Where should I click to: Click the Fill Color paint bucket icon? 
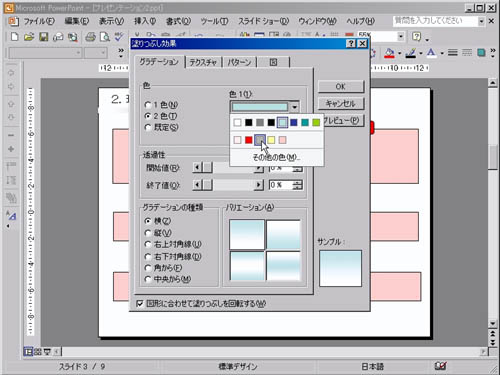point(389,53)
